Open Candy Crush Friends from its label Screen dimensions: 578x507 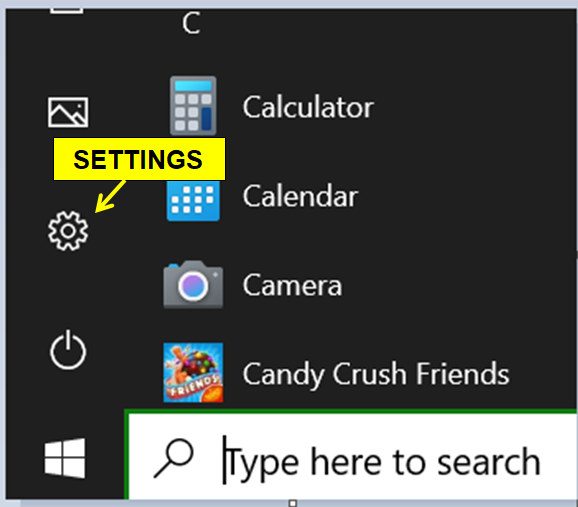pyautogui.click(x=376, y=374)
